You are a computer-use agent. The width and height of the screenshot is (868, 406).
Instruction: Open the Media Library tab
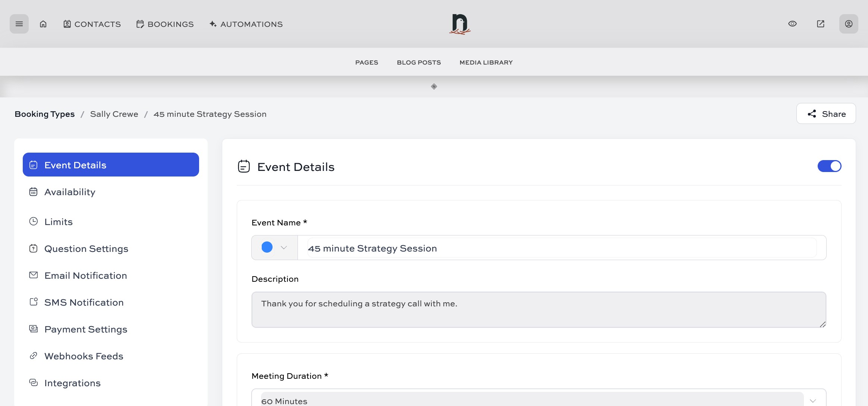coord(485,62)
